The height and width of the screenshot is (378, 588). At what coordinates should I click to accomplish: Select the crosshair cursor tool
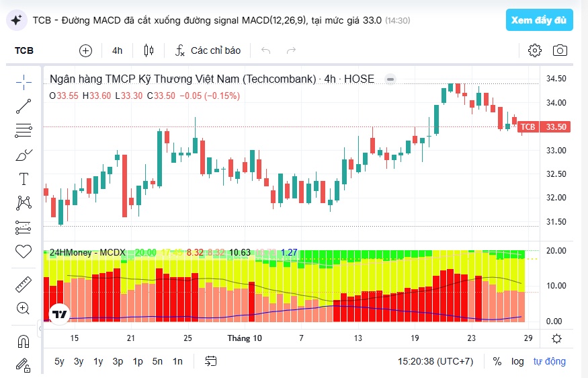tap(24, 82)
